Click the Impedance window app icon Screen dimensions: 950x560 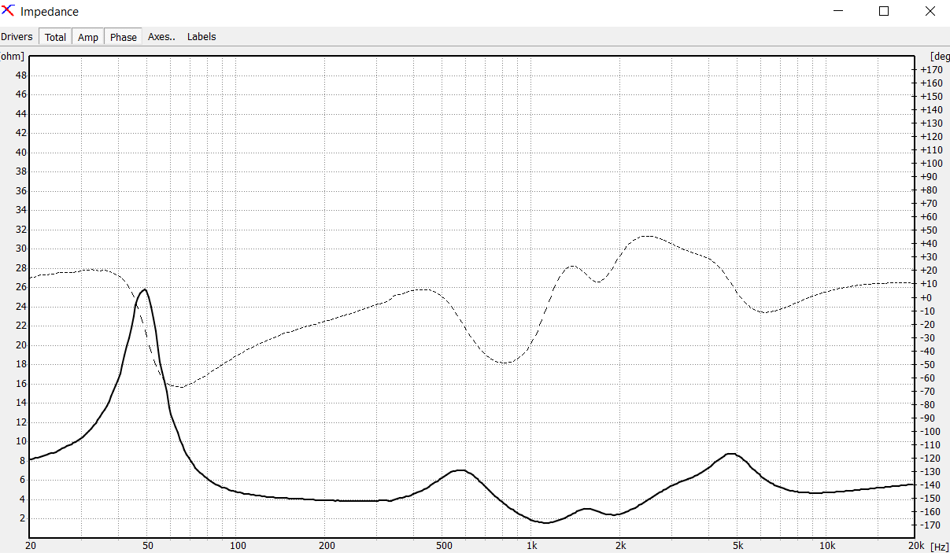click(x=9, y=11)
